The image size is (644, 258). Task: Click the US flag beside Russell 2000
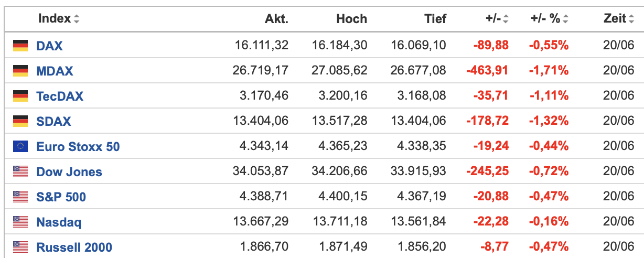pyautogui.click(x=20, y=247)
